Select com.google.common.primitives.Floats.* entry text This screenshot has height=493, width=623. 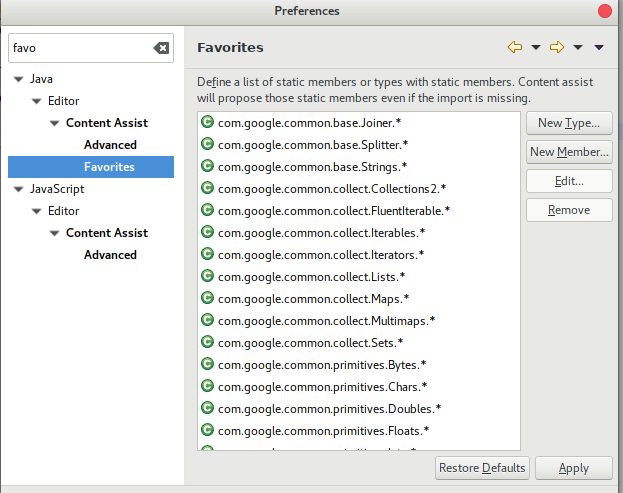click(x=323, y=431)
